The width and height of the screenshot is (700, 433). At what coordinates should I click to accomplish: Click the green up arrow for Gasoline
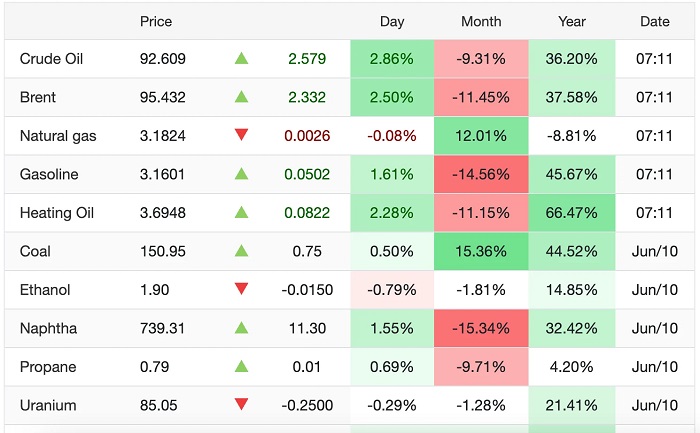point(242,174)
